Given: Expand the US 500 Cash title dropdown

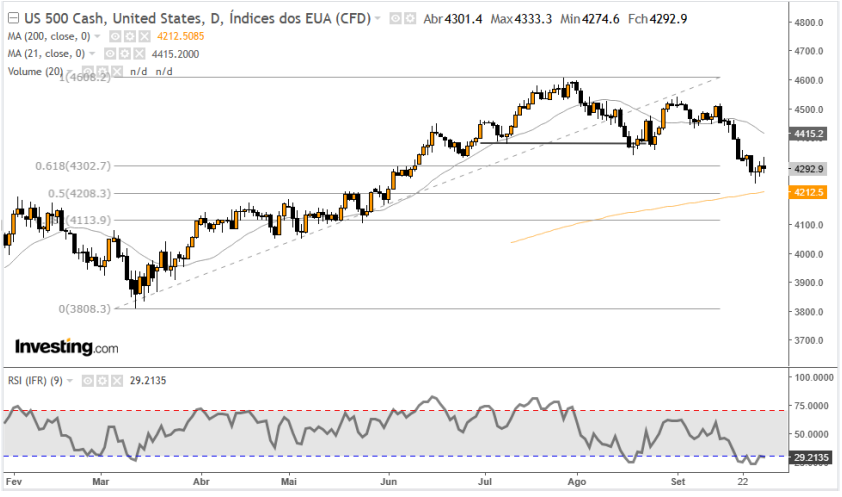Looking at the screenshot, I should point(377,19).
